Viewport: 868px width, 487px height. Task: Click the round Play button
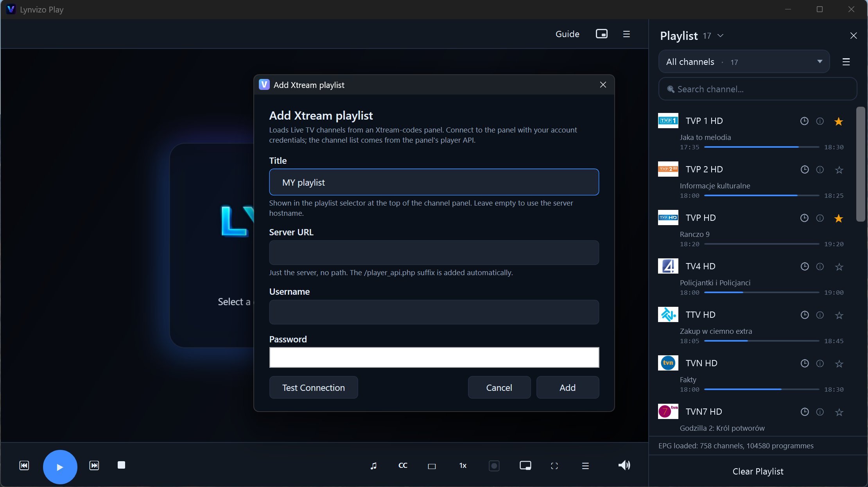60,467
